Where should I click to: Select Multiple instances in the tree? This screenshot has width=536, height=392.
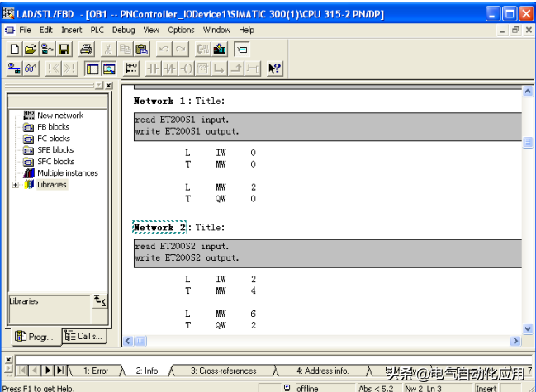click(x=67, y=173)
